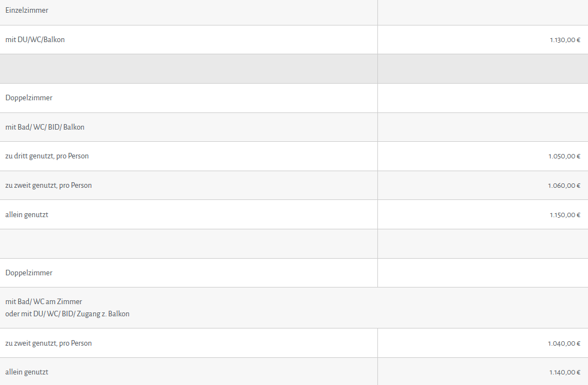Select the 'mit DU/WC/Balkon' row label
The image size is (588, 385).
35,40
